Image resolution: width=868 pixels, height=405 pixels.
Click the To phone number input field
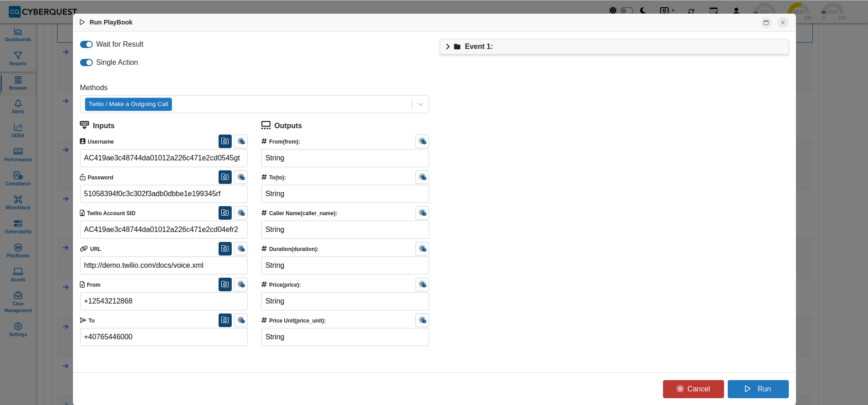(x=164, y=337)
